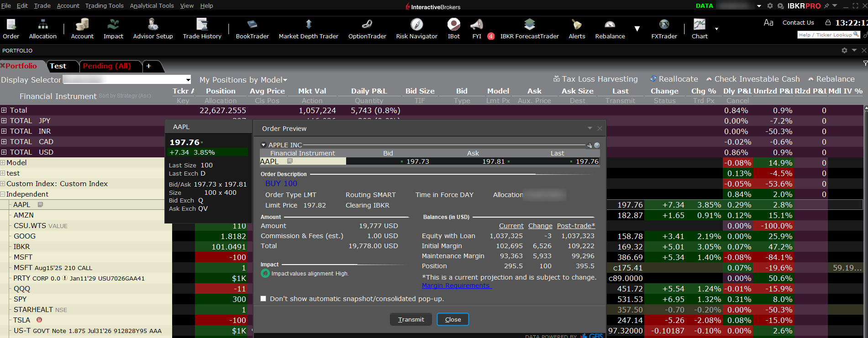Launch the OptionTrader tool

click(367, 29)
